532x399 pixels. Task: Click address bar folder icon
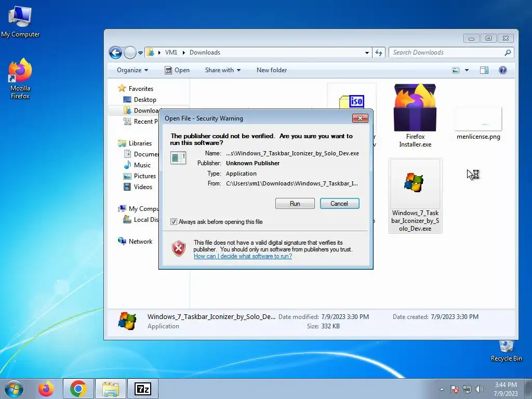coord(150,52)
